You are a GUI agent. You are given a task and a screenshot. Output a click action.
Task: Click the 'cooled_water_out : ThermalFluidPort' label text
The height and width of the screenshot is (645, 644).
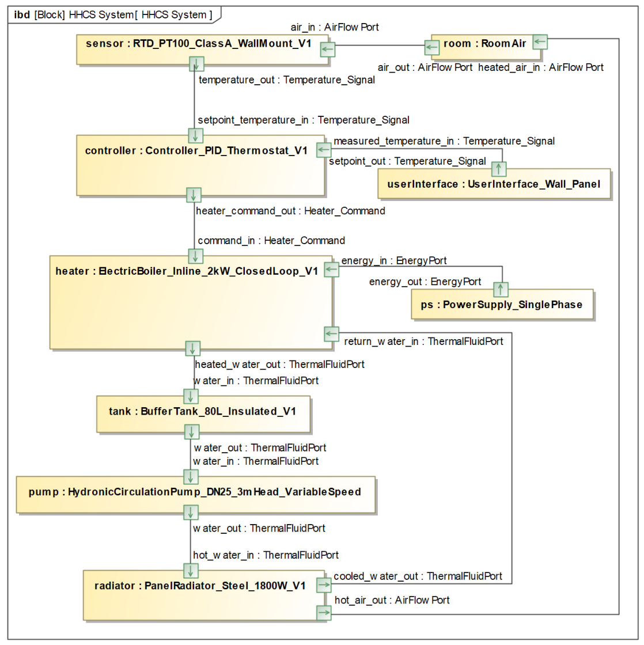tap(418, 576)
